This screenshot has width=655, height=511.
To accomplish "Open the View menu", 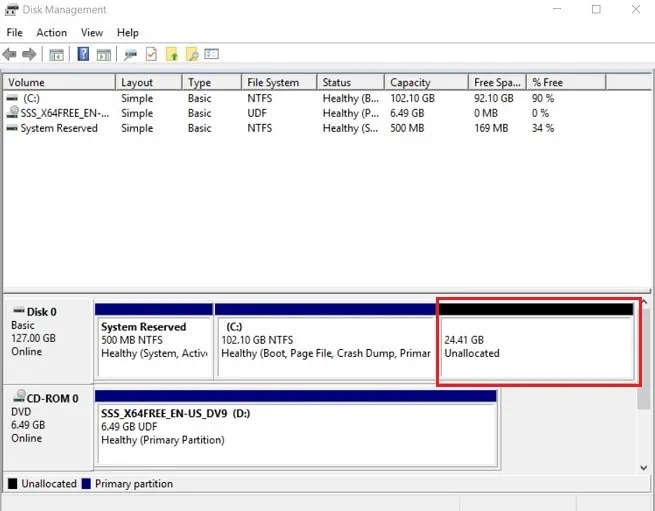I will (92, 33).
